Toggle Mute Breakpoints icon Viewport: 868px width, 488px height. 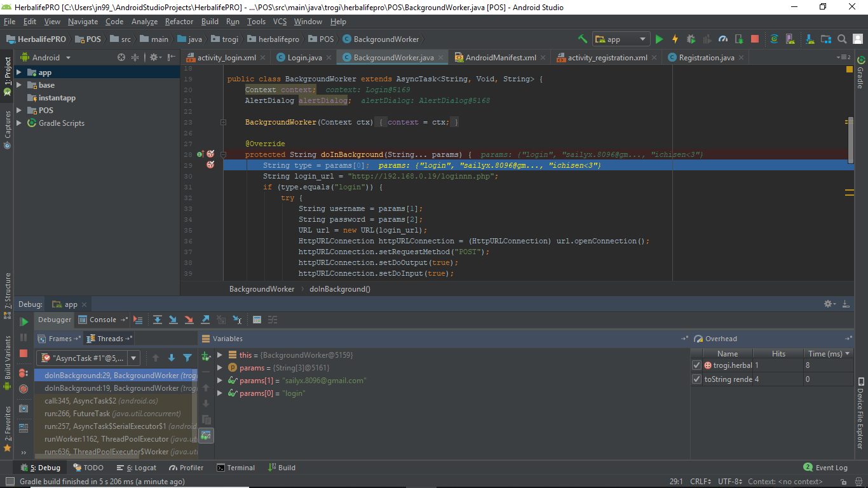pos(24,388)
